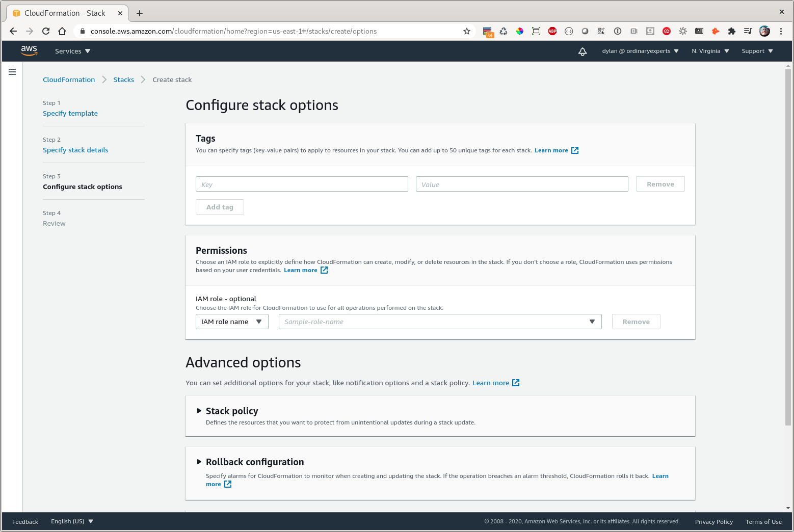794x532 pixels.
Task: Close the CloudFormation - Stack tab
Action: (121, 13)
